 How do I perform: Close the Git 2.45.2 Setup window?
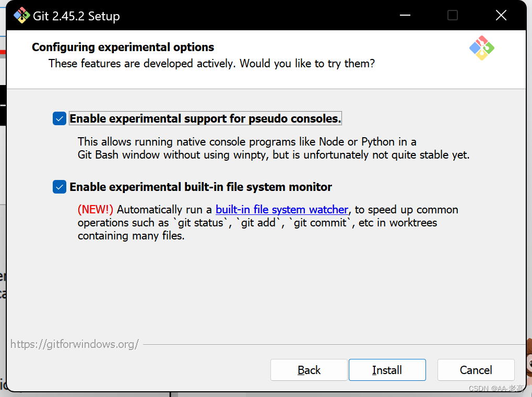[501, 15]
